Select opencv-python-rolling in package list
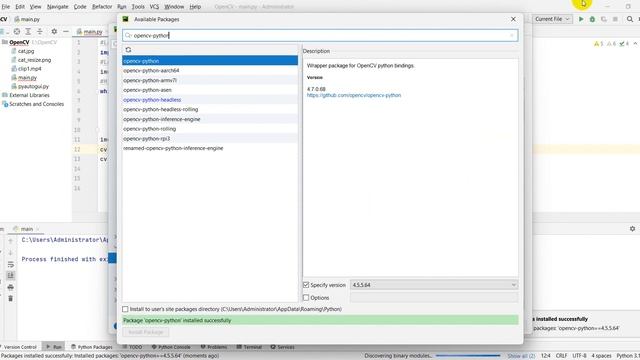The width and height of the screenshot is (640, 360). pyautogui.click(x=210, y=129)
